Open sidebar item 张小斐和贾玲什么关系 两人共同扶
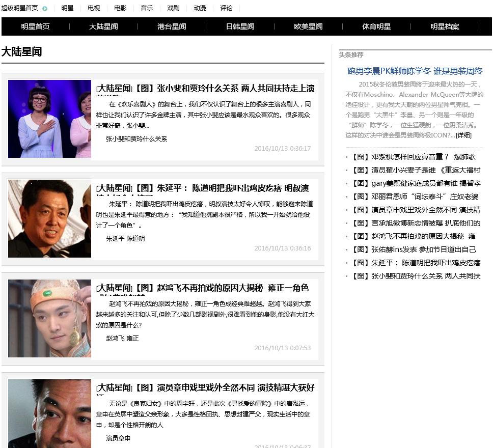Viewport: 493px width, 448px height. 416,276
